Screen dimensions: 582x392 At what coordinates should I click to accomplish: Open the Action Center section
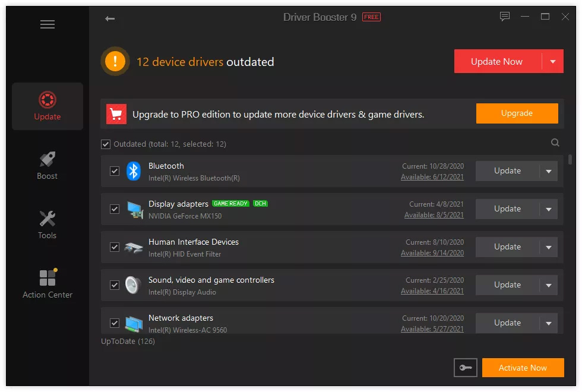coord(48,284)
